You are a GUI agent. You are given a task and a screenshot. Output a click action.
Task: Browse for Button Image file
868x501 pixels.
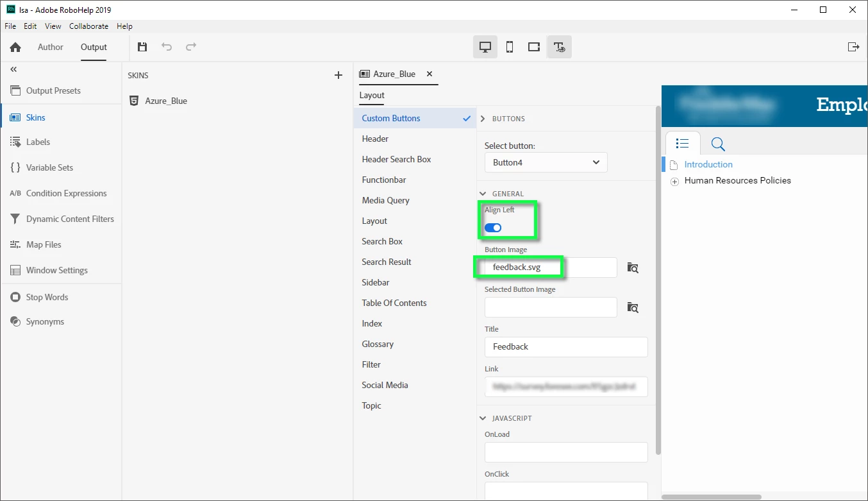click(633, 267)
